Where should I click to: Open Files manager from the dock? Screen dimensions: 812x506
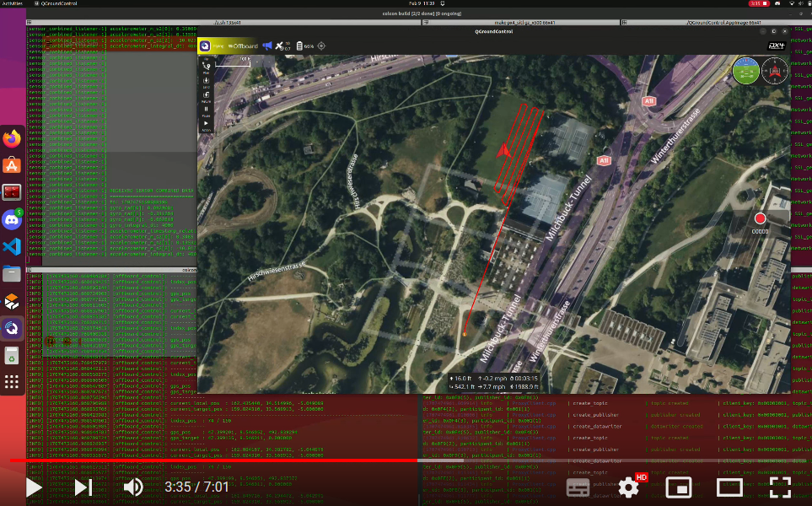pos(12,273)
